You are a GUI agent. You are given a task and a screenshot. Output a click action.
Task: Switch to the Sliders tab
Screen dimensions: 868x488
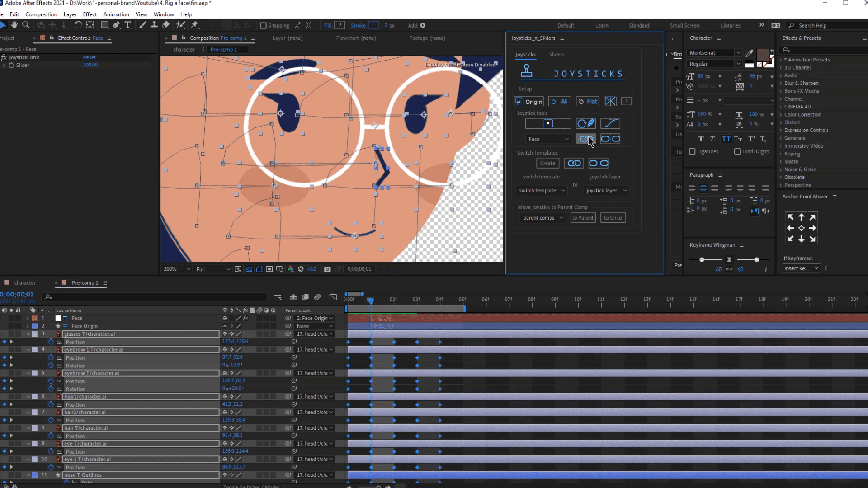[557, 55]
